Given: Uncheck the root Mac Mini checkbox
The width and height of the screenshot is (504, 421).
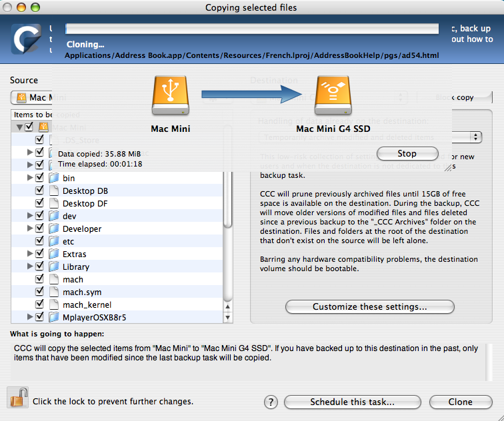Looking at the screenshot, I should pyautogui.click(x=29, y=127).
